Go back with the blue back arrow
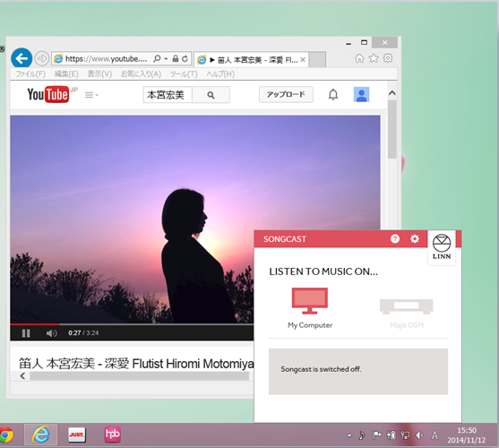The height and width of the screenshot is (448, 499). coord(22,58)
